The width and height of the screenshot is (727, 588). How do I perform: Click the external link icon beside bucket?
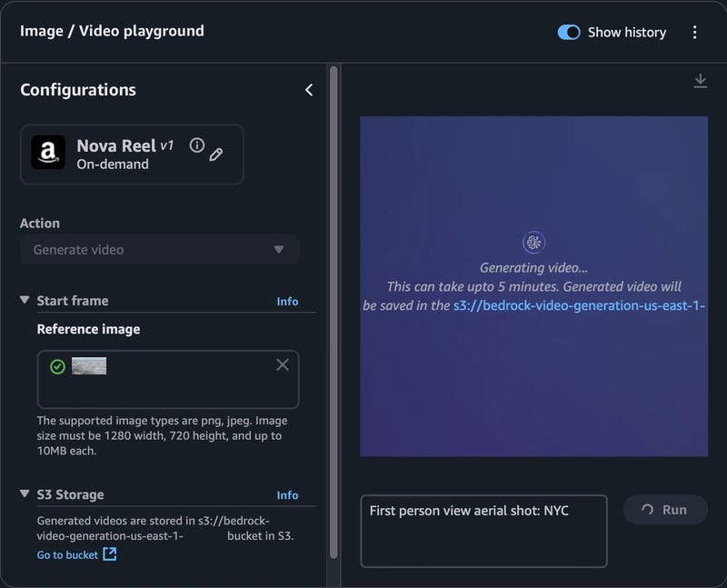pos(110,554)
